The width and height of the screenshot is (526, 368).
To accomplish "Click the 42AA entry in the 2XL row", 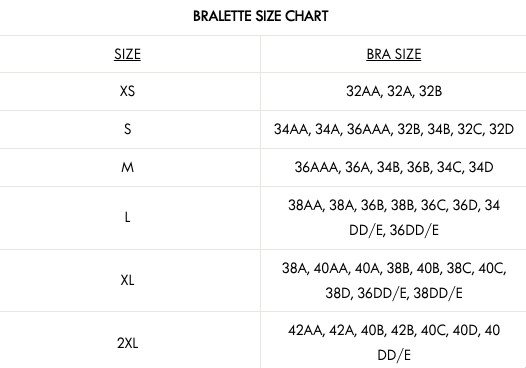I will coord(305,330).
